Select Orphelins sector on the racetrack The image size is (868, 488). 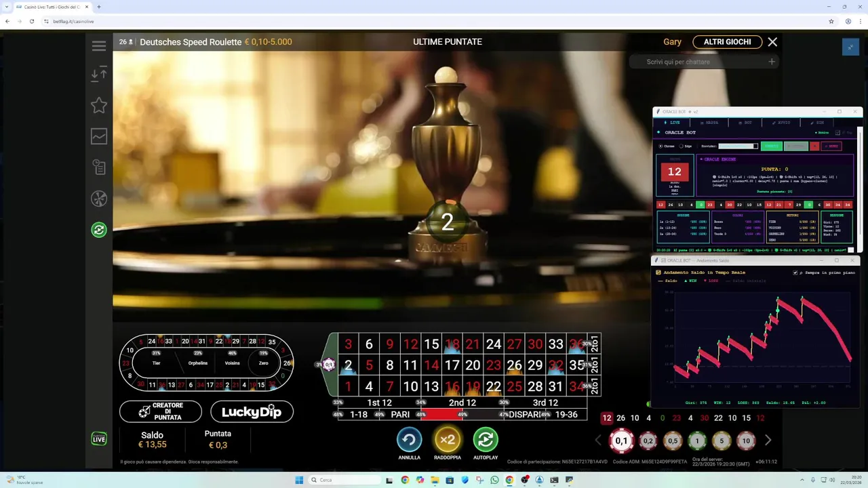click(198, 363)
